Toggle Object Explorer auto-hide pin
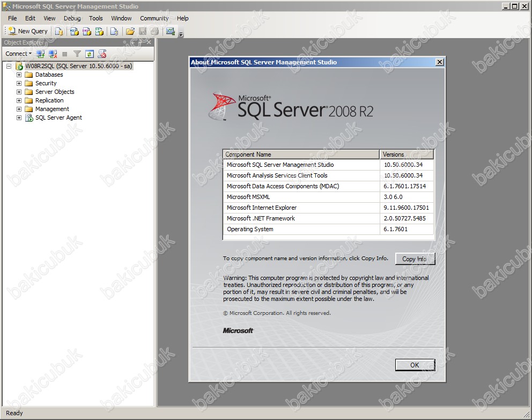Image resolution: width=532 pixels, height=420 pixels. [141, 42]
